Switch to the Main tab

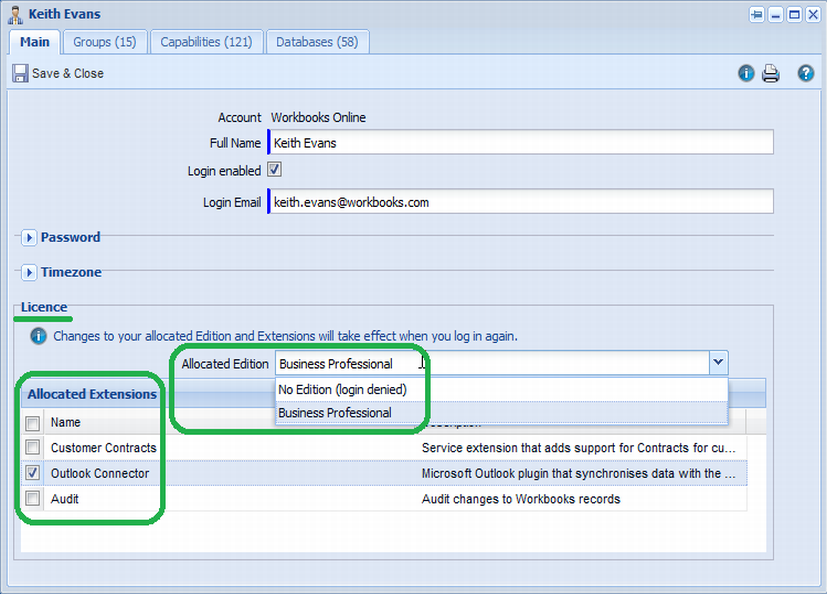(x=35, y=42)
